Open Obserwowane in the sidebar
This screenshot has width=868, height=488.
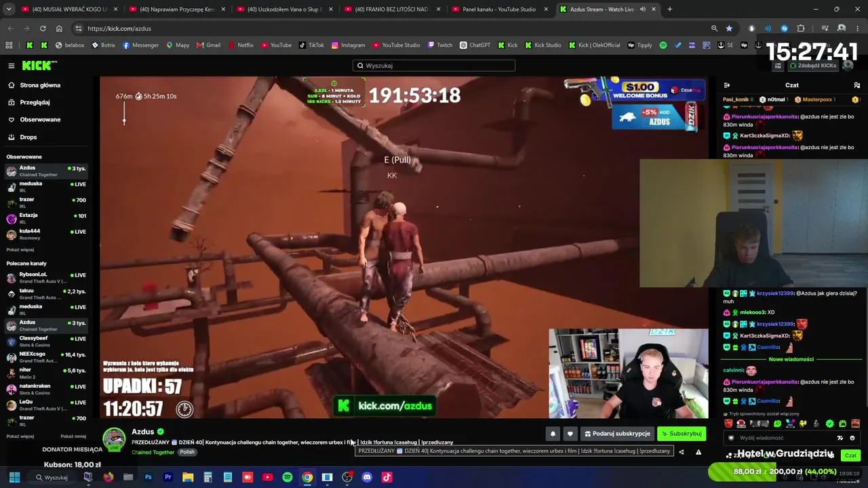[40, 119]
